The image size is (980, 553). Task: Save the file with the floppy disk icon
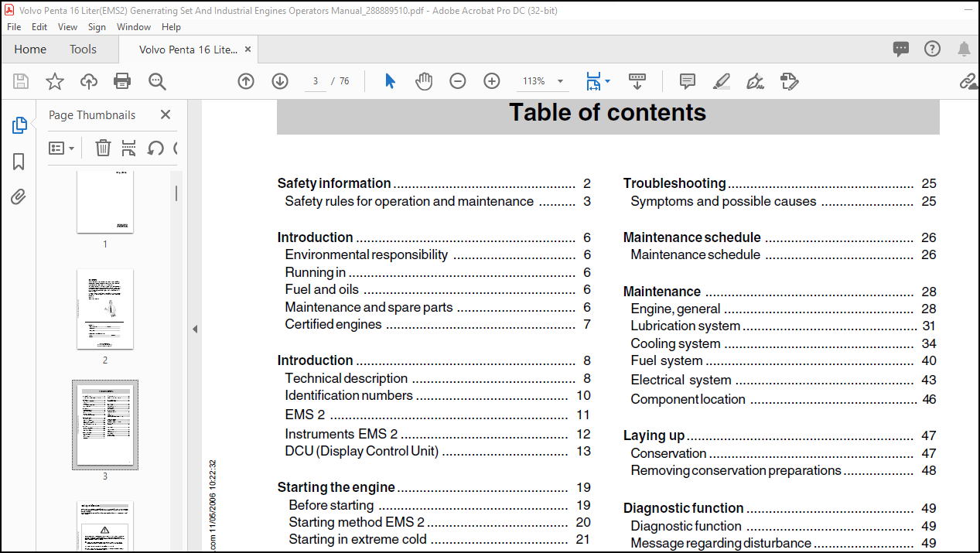click(21, 81)
